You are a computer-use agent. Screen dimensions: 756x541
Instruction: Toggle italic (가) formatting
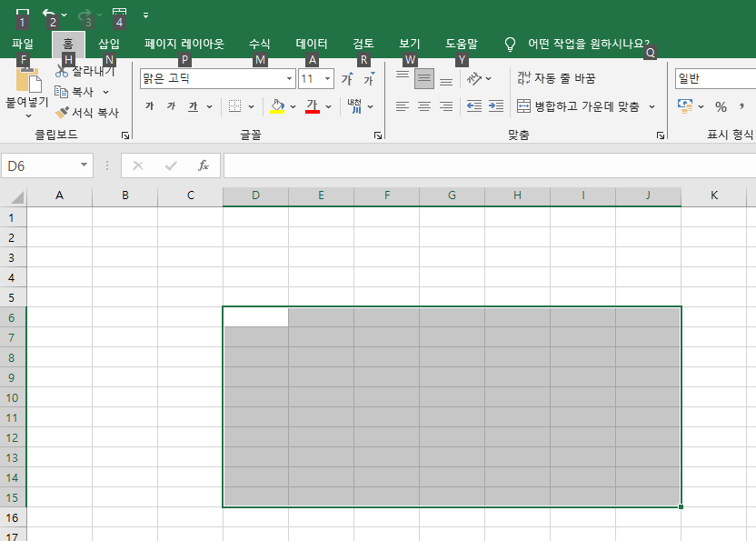coord(171,106)
